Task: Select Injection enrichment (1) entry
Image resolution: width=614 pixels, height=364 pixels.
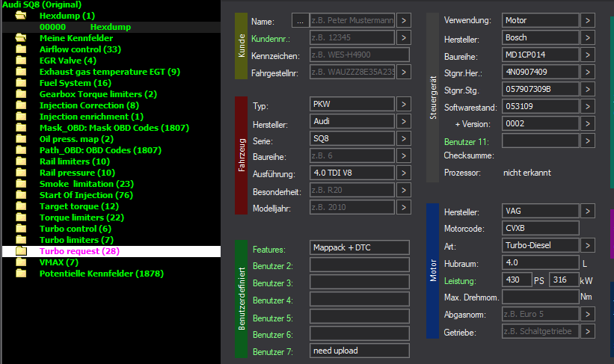Action: (x=91, y=117)
